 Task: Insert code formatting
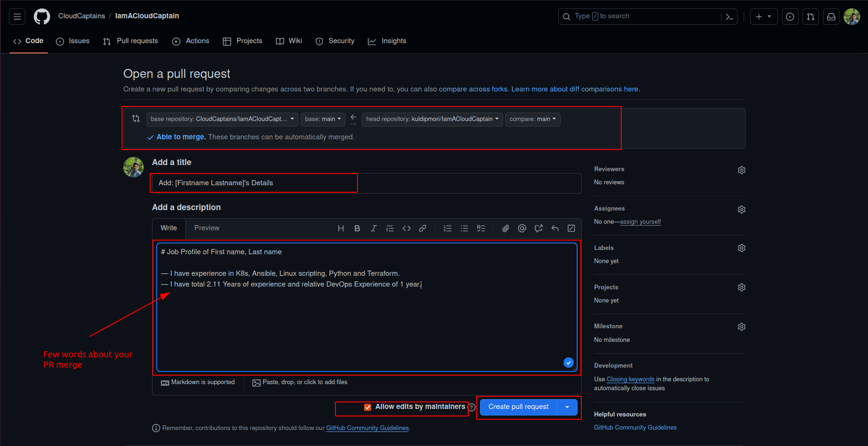click(406, 228)
